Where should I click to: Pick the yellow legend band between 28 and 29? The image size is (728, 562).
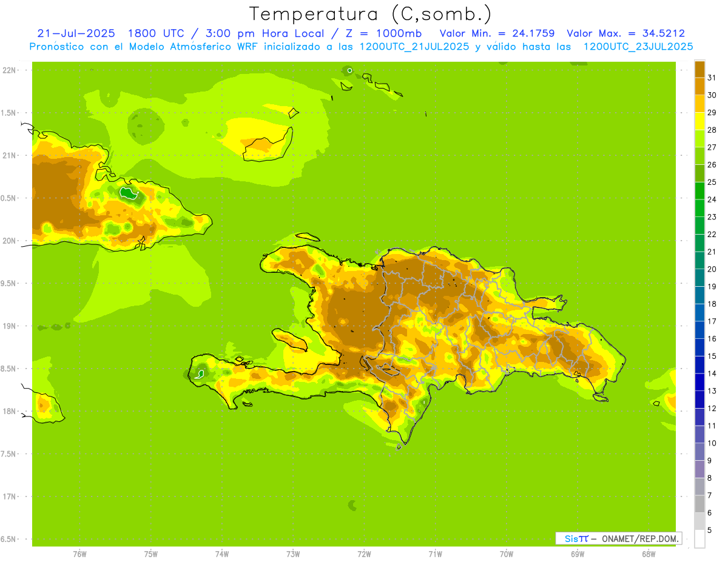(x=699, y=121)
